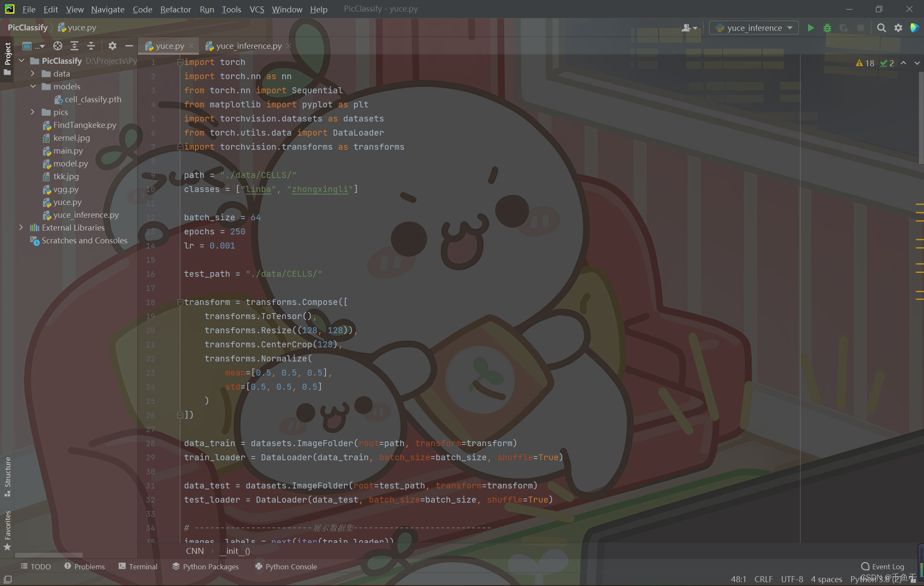Open the VCS menu
Image resolution: width=924 pixels, height=586 pixels.
point(257,9)
